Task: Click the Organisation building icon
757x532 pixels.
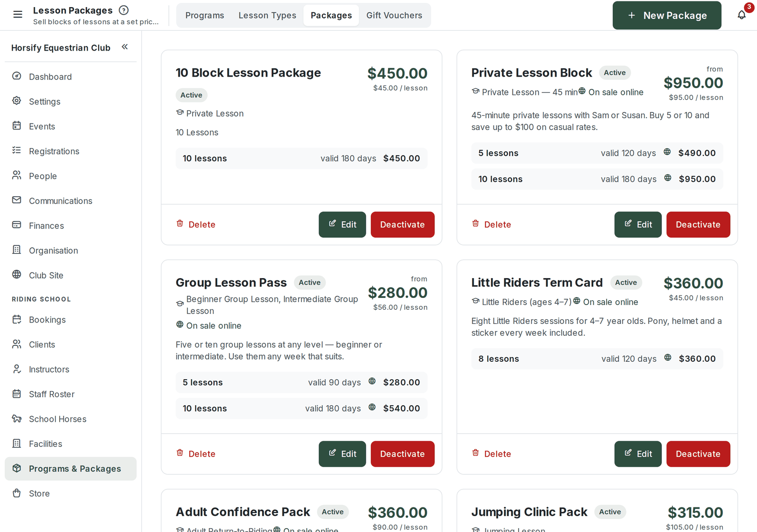Action: pos(17,250)
